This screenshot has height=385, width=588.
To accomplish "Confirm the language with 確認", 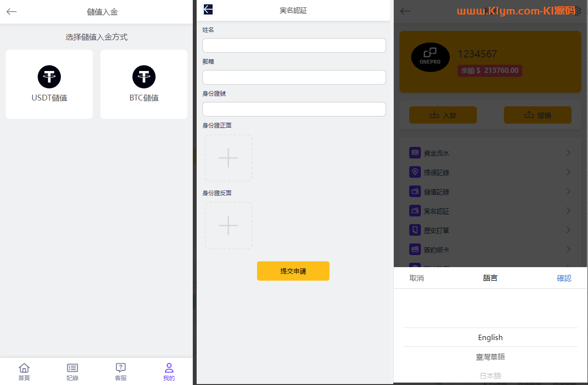I will pos(564,278).
